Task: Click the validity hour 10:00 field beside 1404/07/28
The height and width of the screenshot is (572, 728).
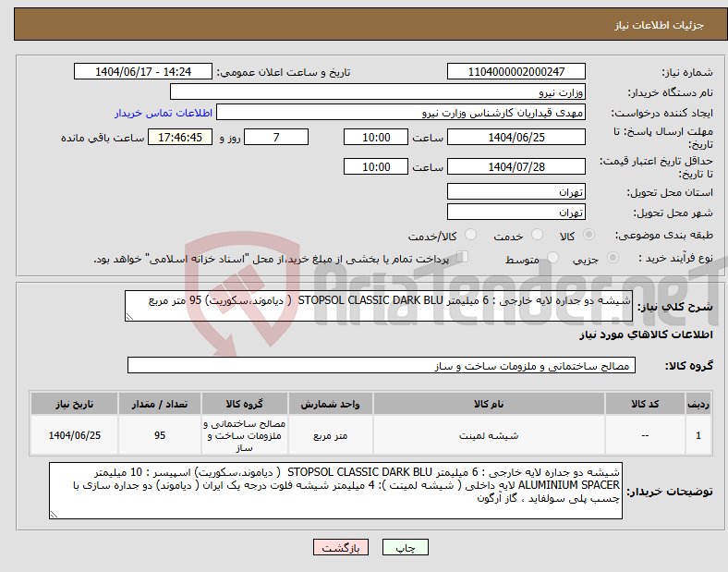Action: click(376, 166)
